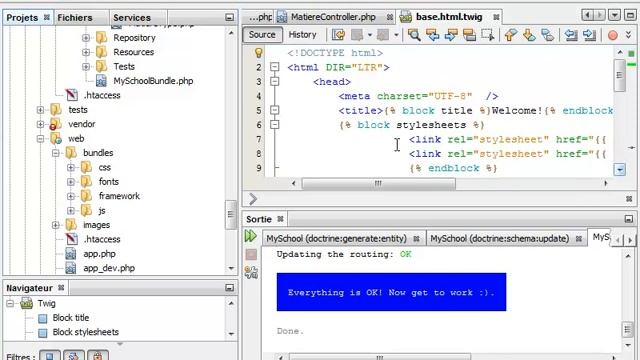
Task: Click Stop icon in Sortie panel
Action: (x=251, y=254)
